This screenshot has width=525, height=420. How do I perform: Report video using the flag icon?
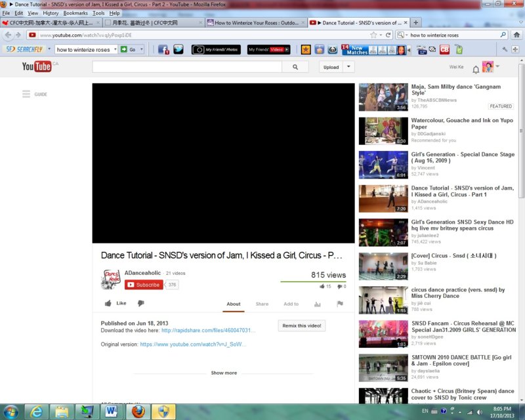[x=340, y=304]
